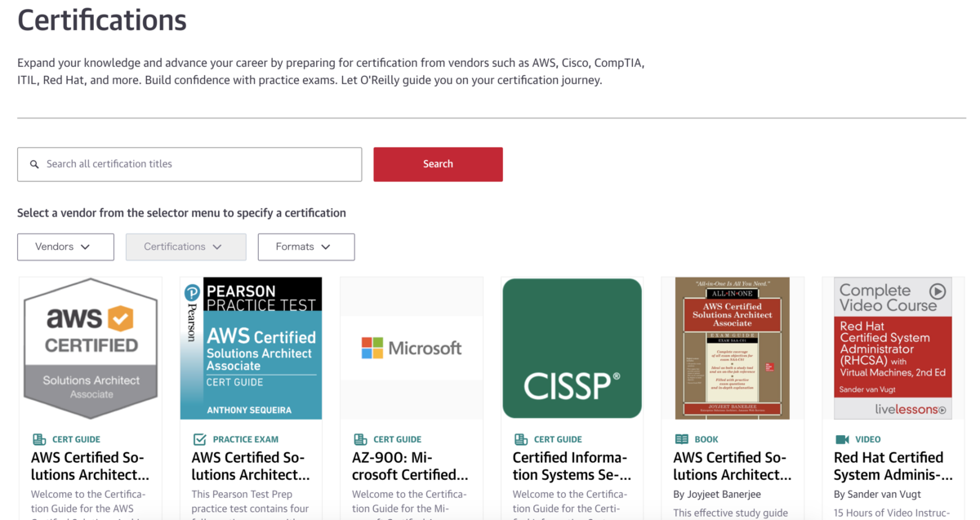The image size is (980, 520).
Task: Open the Formats dropdown
Action: 306,247
